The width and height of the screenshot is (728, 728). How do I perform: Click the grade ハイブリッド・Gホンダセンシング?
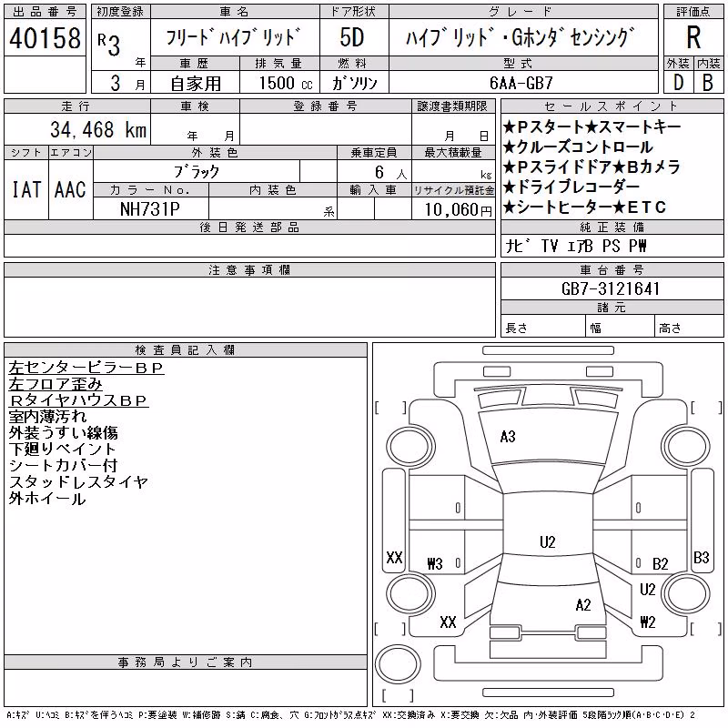click(x=520, y=38)
